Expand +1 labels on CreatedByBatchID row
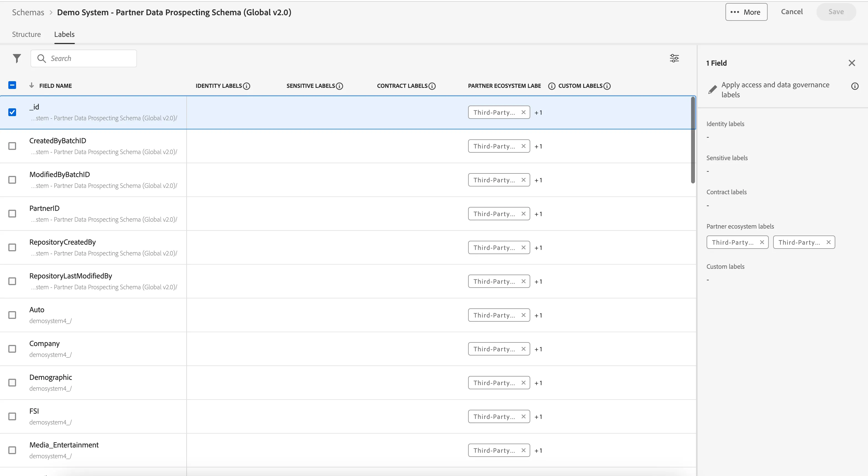The width and height of the screenshot is (868, 476). [539, 147]
